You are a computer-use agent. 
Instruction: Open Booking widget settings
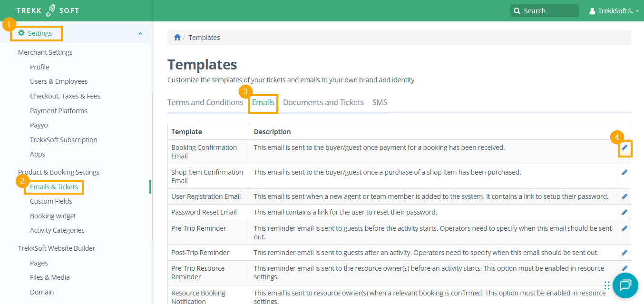click(x=53, y=216)
